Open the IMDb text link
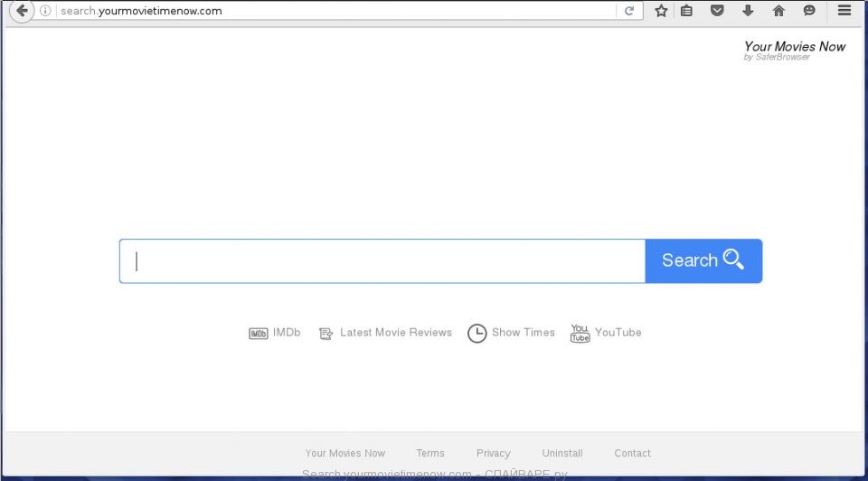The image size is (868, 481). 287,332
